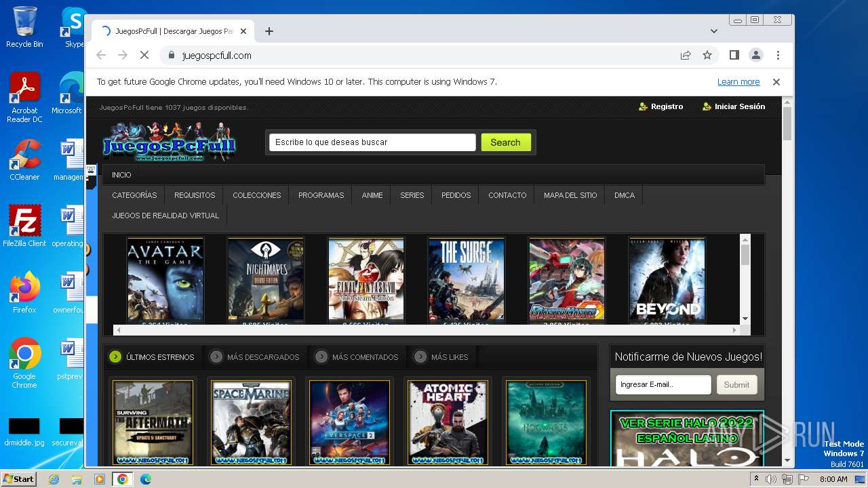
Task: Open Recycle Bin desktop icon
Action: point(24,27)
